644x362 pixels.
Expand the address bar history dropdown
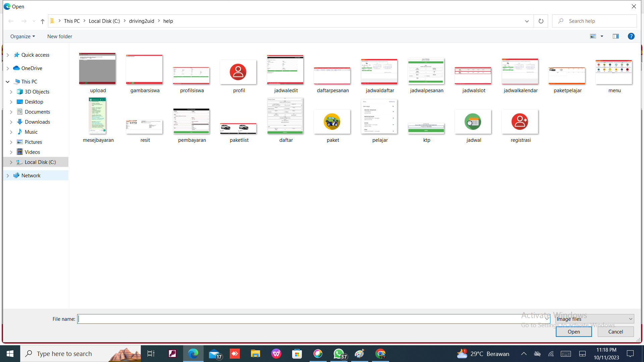[527, 21]
